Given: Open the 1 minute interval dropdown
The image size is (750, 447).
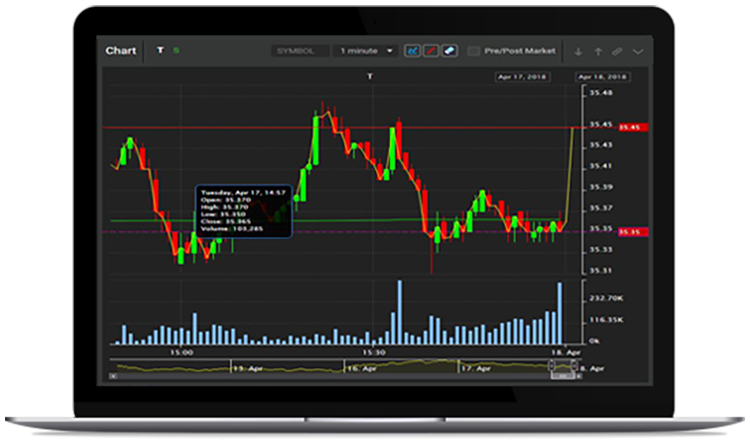Looking at the screenshot, I should point(365,50).
